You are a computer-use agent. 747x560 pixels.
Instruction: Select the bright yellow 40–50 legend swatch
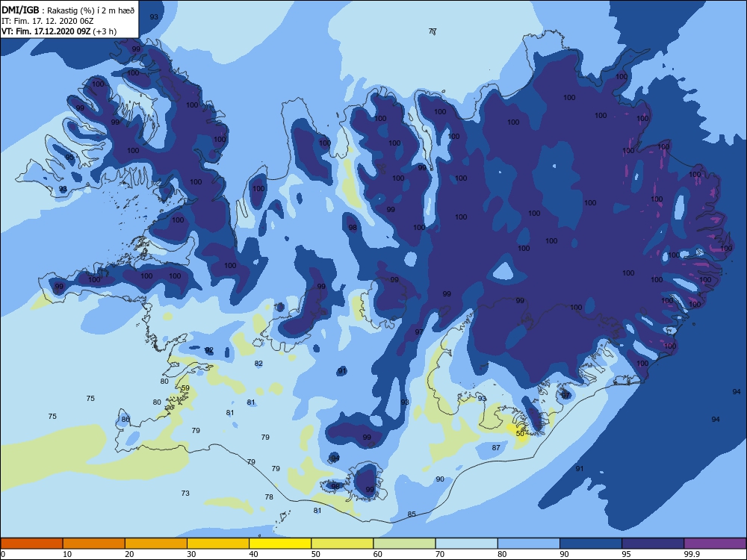(x=280, y=544)
